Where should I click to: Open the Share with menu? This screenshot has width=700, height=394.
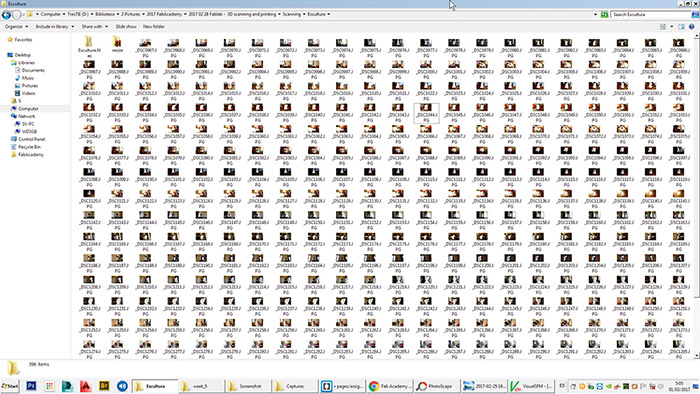94,27
